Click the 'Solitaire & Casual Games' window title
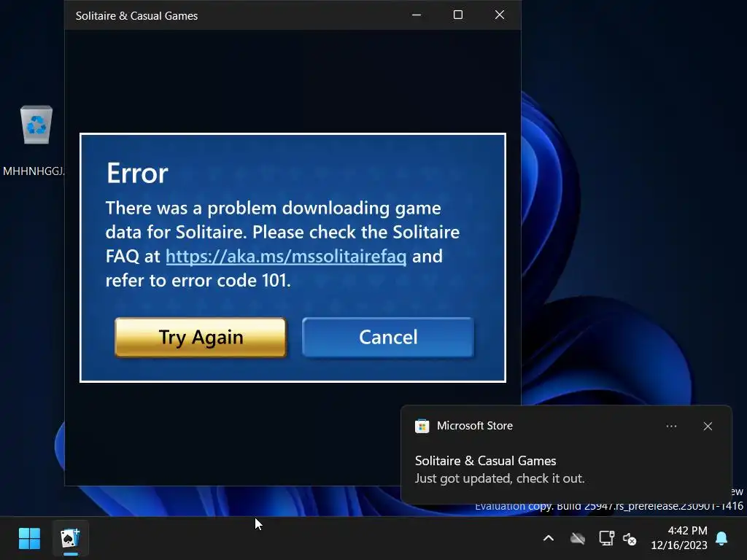Image resolution: width=747 pixels, height=560 pixels. point(136,16)
